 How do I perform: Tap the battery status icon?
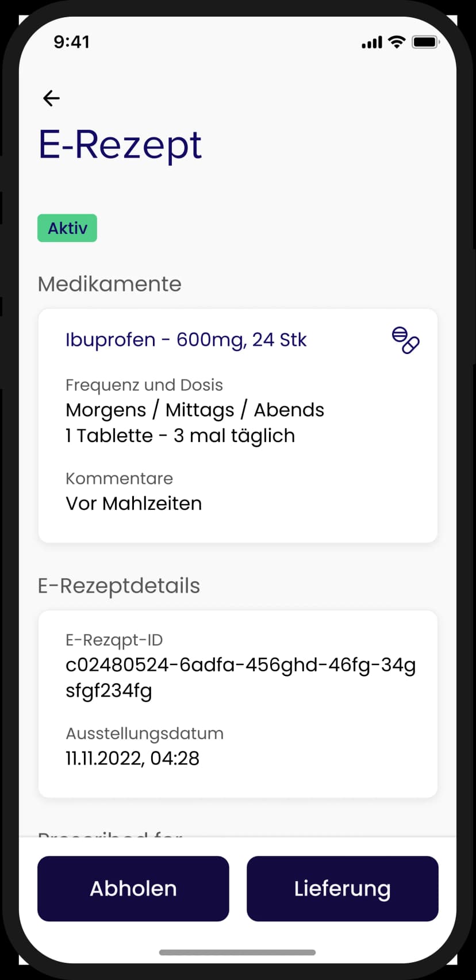click(425, 42)
